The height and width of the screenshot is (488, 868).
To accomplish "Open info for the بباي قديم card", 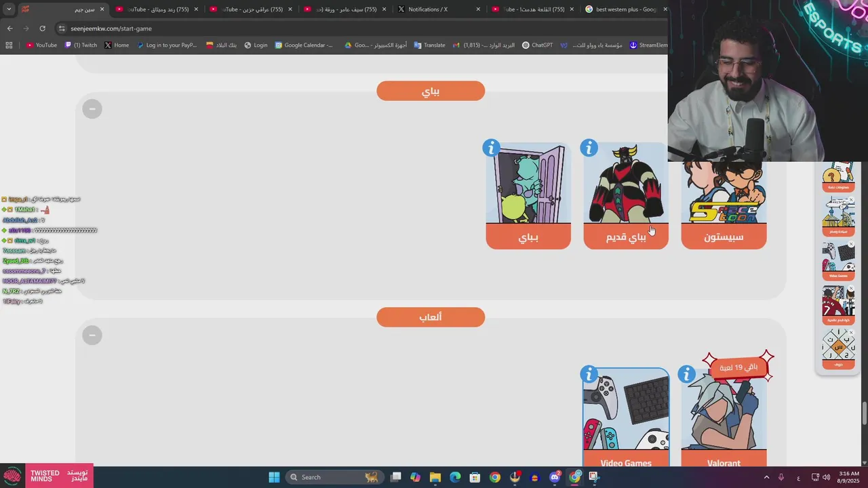I will click(x=589, y=148).
